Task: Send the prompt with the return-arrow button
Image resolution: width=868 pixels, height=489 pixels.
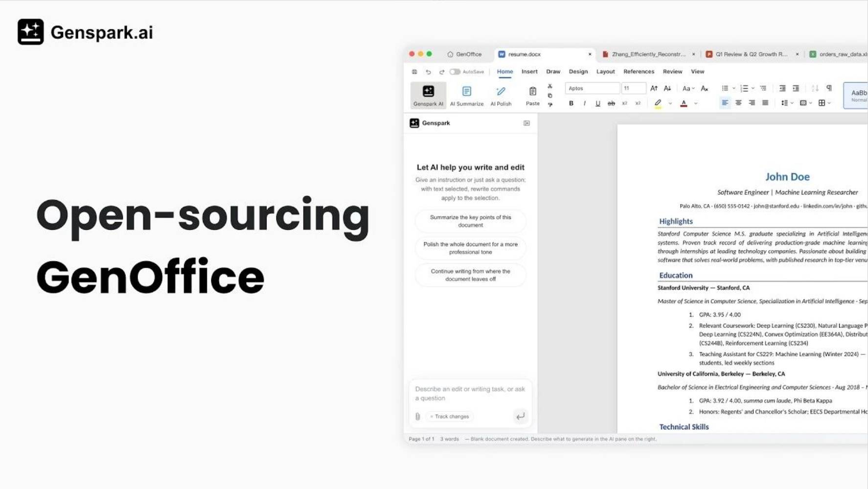Action: click(x=520, y=416)
